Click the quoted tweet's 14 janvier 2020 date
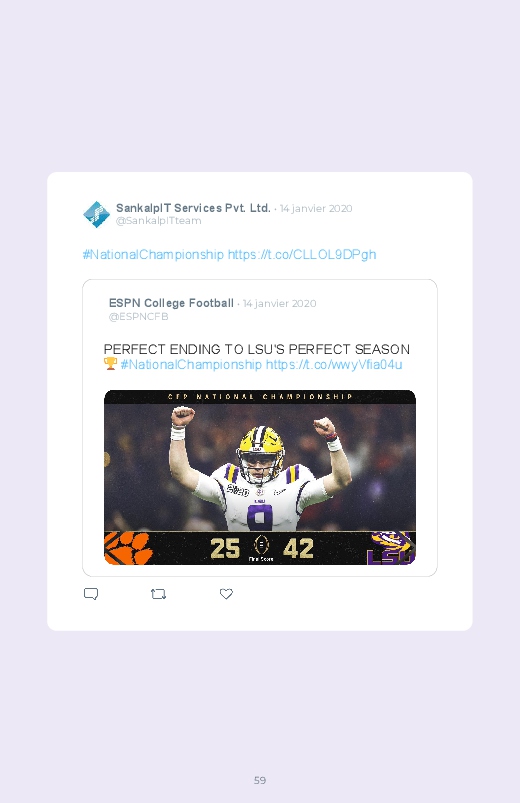Image resolution: width=520 pixels, height=803 pixels. pos(280,304)
